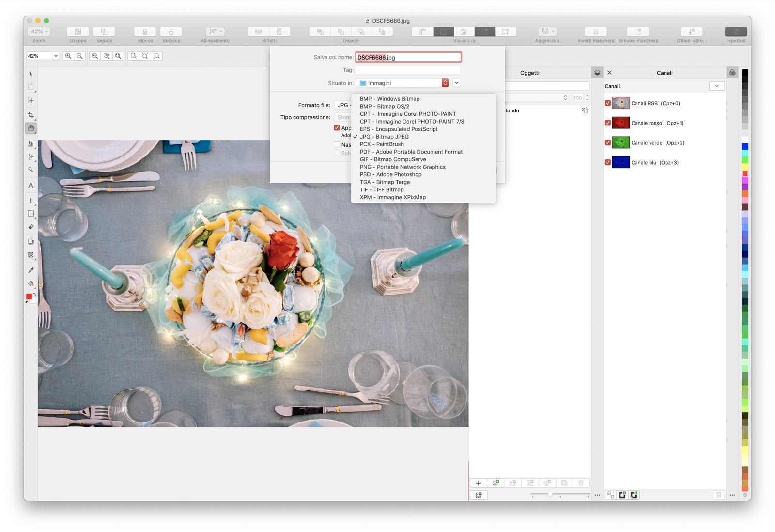Click the zoom out magnifier icon
Viewport: 775px width, 532px height.
tap(80, 56)
